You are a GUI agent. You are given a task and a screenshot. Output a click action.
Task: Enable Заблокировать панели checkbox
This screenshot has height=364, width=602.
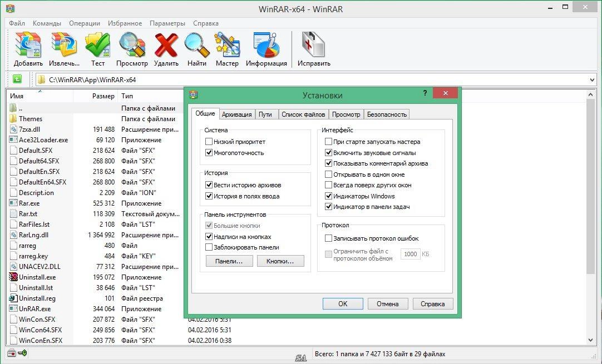[209, 247]
